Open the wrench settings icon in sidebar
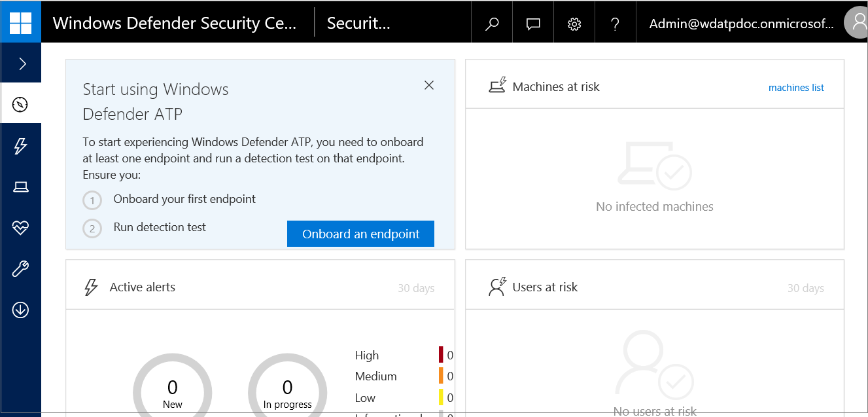 click(x=21, y=269)
